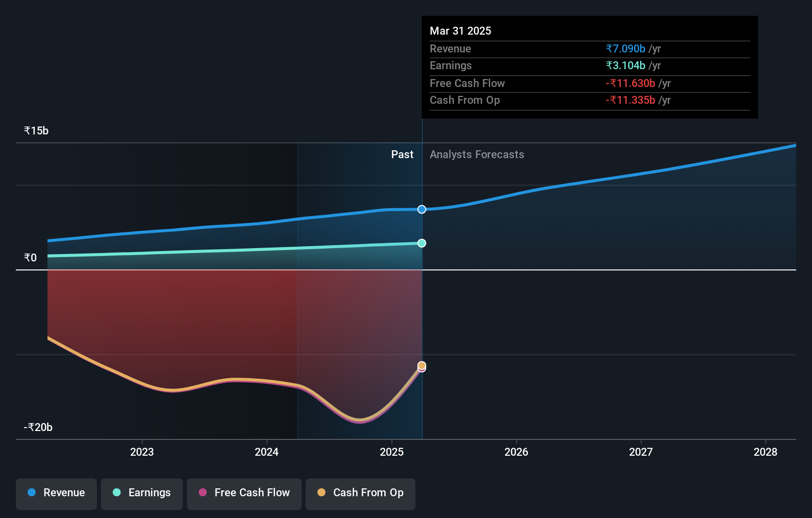Click the ₹7.090b revenue value in tooltip
Image resolution: width=812 pixels, height=518 pixels.
point(626,48)
